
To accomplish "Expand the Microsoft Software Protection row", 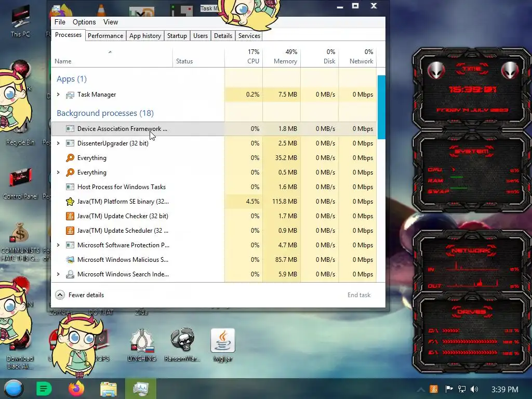I will pos(58,245).
